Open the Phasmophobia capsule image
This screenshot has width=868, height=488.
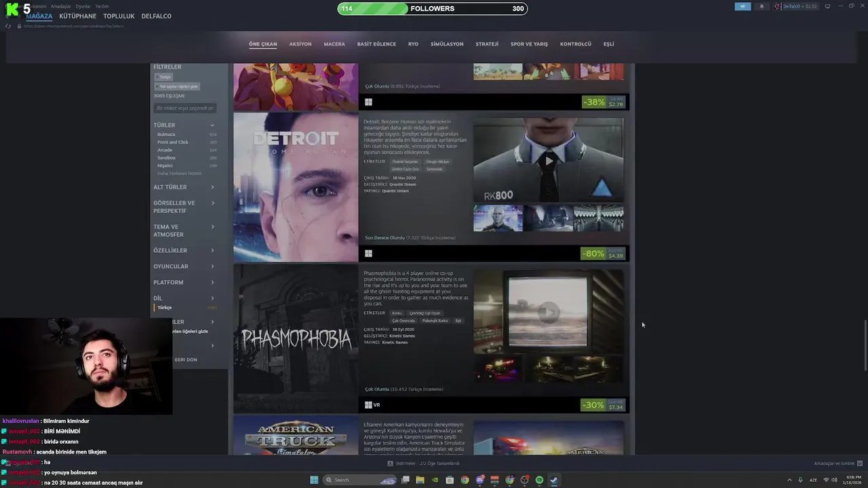tap(296, 338)
